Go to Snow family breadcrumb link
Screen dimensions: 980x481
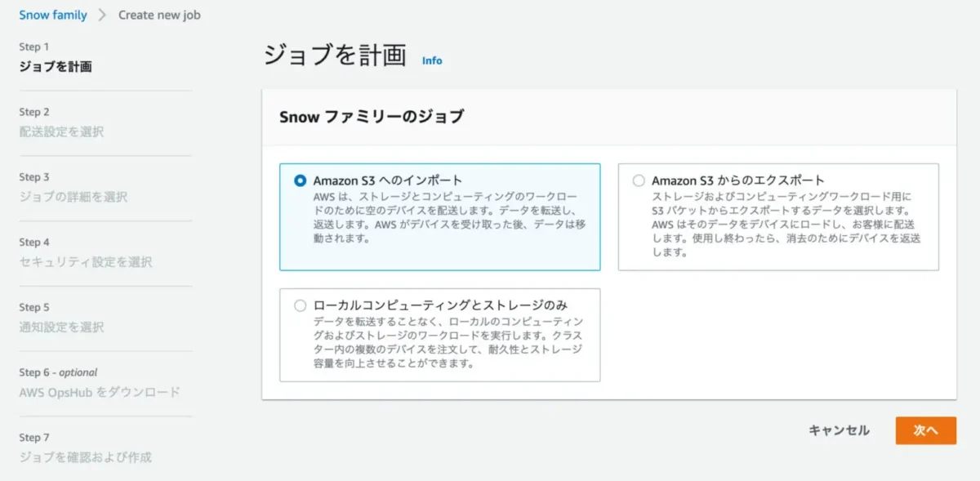coord(53,15)
